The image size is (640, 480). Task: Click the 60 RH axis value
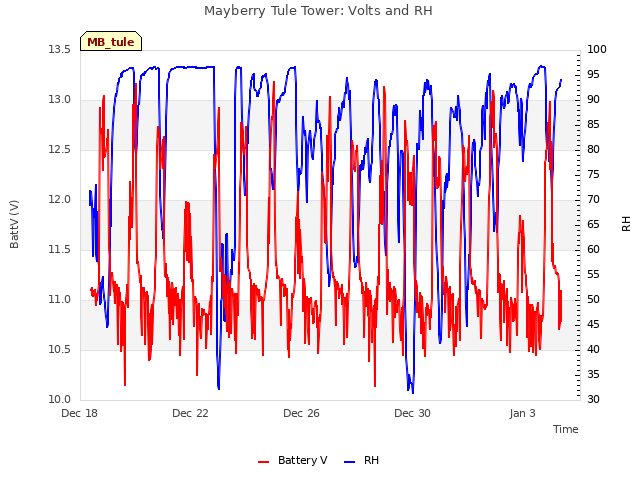(x=593, y=249)
